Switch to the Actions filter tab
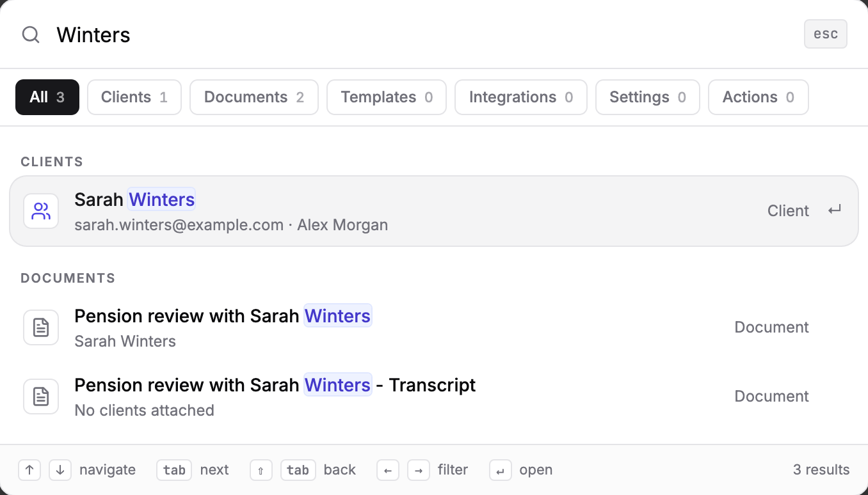Viewport: 868px width, 495px height. coord(759,97)
